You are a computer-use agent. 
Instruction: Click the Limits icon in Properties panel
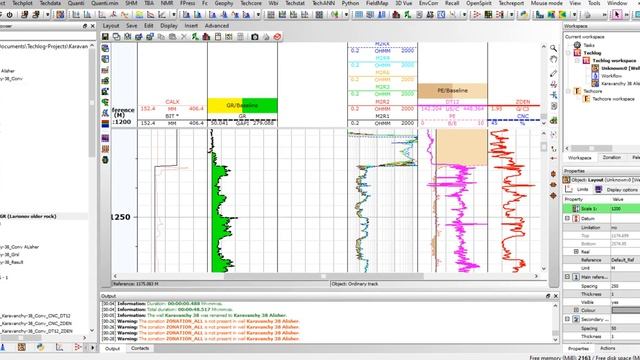click(569, 189)
